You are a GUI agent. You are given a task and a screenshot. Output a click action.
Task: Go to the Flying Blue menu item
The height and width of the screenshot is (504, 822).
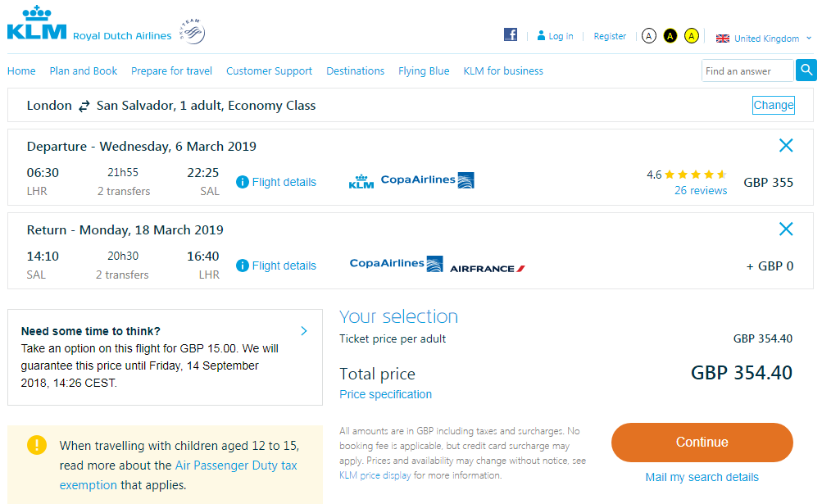click(x=424, y=70)
